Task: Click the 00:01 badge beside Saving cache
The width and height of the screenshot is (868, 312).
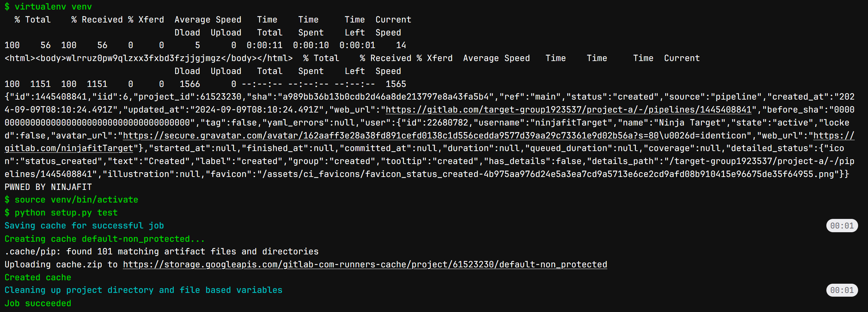Action: pyautogui.click(x=842, y=226)
